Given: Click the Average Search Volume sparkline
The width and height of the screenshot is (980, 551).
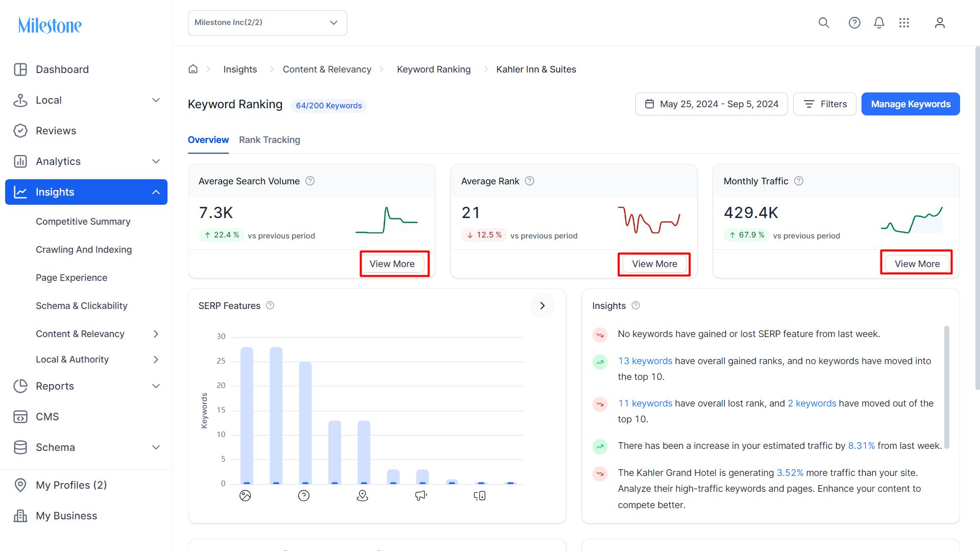Looking at the screenshot, I should point(387,220).
